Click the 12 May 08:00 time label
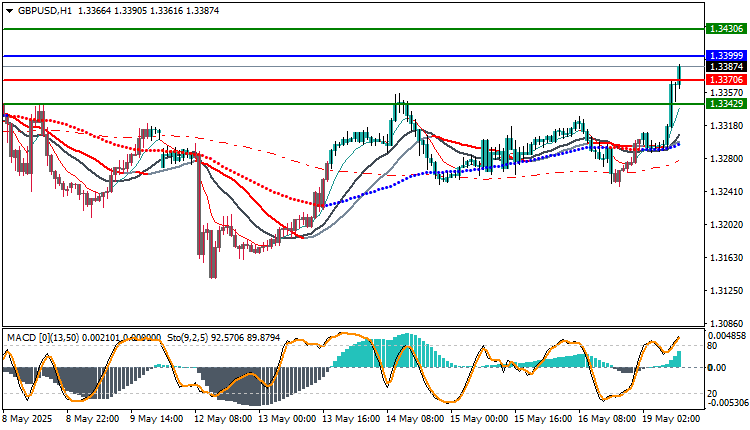 (223, 419)
